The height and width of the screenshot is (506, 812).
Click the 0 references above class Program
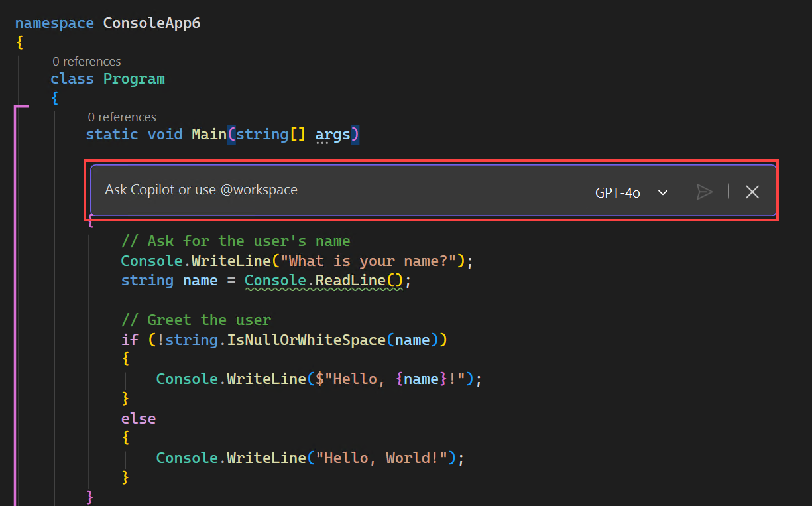(x=87, y=61)
